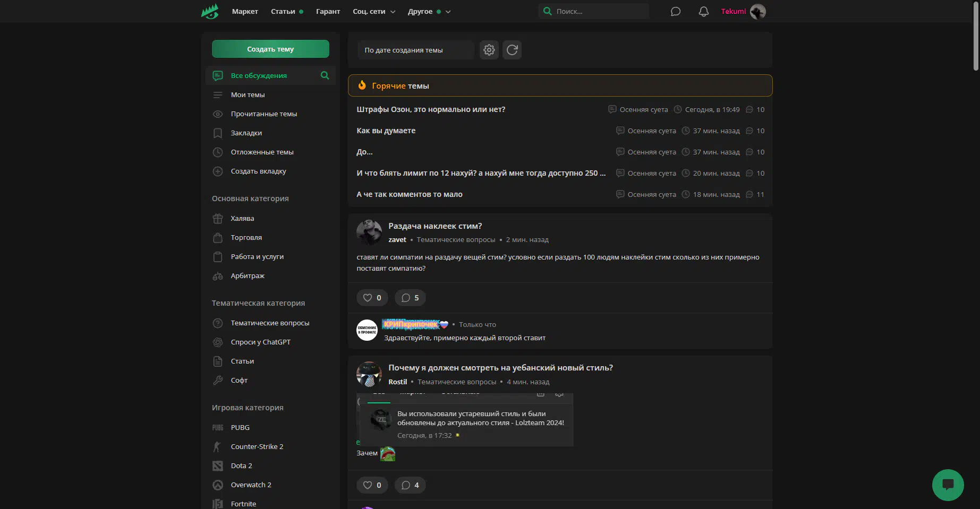Open topic Штрафы Озон, это нормально или нет?
This screenshot has height=509, width=980.
[x=431, y=109]
